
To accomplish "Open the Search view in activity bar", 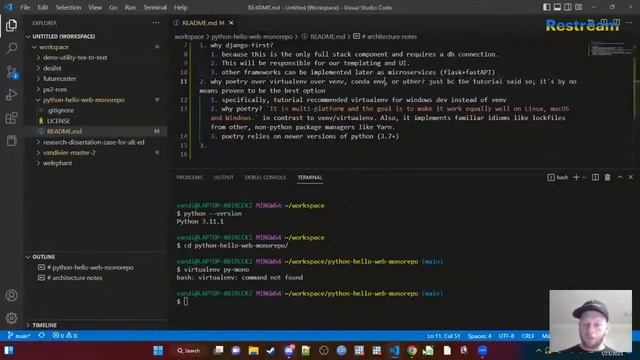I will (x=11, y=48).
